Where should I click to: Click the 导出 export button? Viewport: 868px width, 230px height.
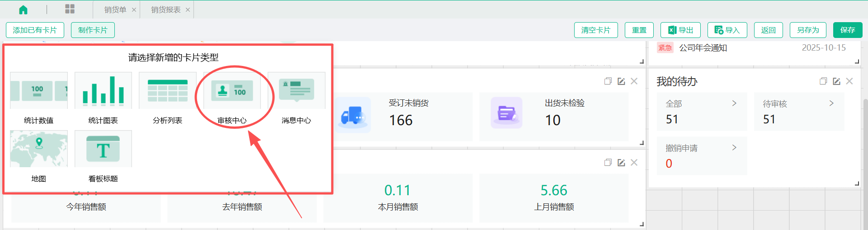(x=680, y=30)
